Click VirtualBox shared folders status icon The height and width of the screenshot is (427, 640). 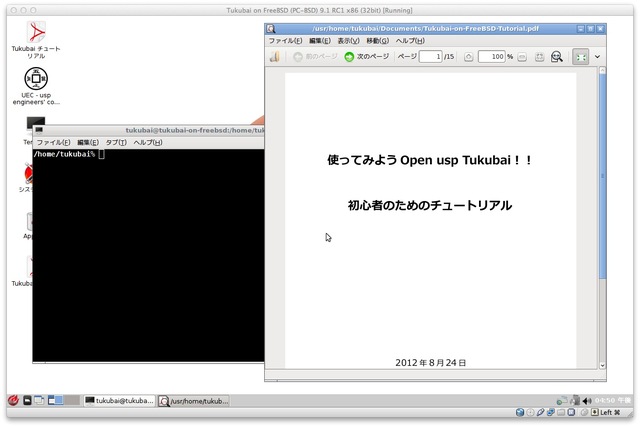pyautogui.click(x=561, y=412)
